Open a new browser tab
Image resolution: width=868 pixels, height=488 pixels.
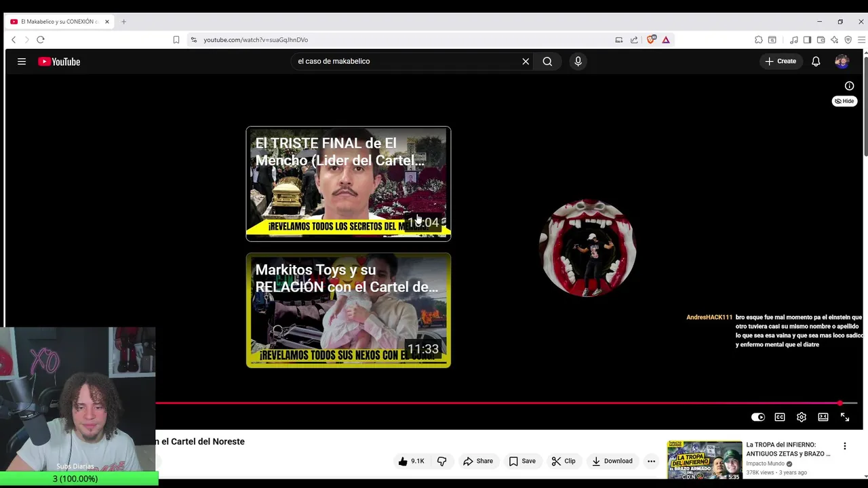tap(123, 22)
